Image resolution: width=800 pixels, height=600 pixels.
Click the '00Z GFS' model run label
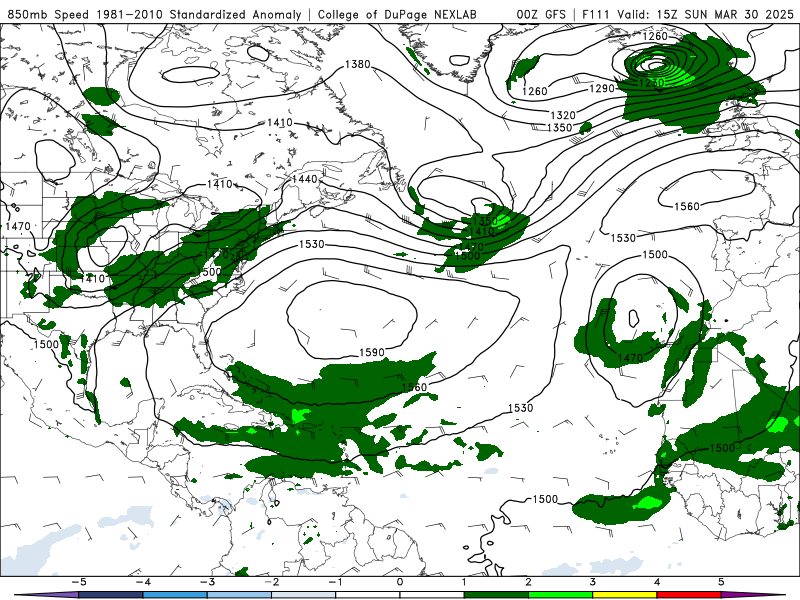coord(541,14)
